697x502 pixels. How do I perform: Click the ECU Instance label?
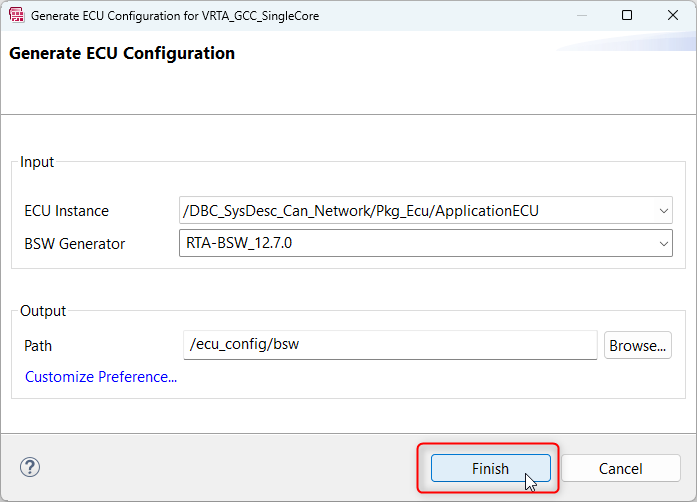(x=67, y=211)
